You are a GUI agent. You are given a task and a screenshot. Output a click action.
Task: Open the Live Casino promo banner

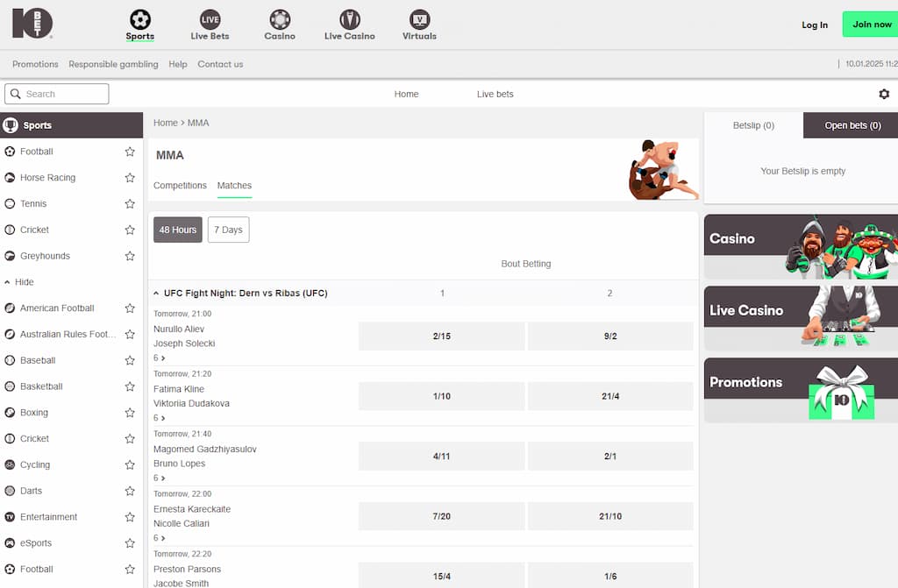click(x=801, y=318)
